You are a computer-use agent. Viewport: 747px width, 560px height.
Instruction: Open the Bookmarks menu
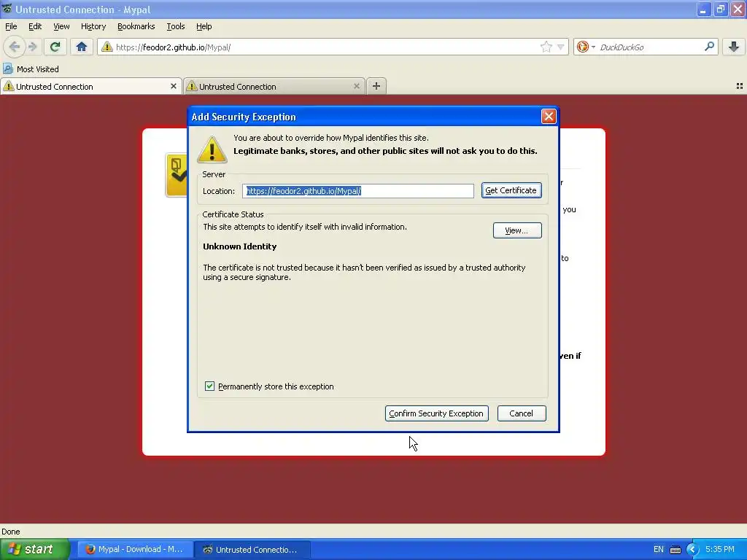click(x=136, y=26)
